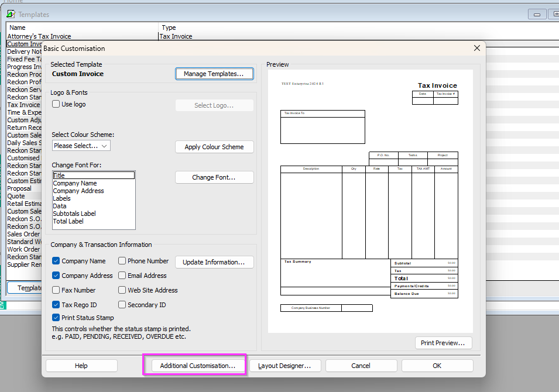
Task: Close the Basic Customisation dialog
Action: (476, 48)
